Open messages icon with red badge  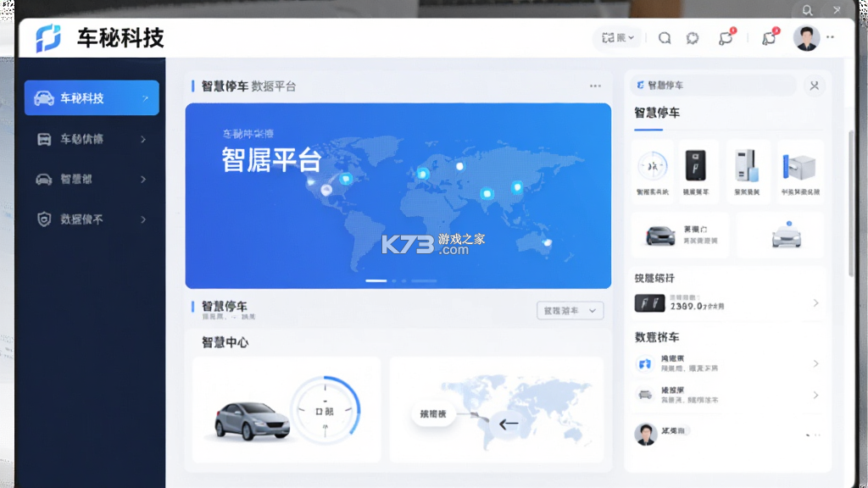[726, 37]
